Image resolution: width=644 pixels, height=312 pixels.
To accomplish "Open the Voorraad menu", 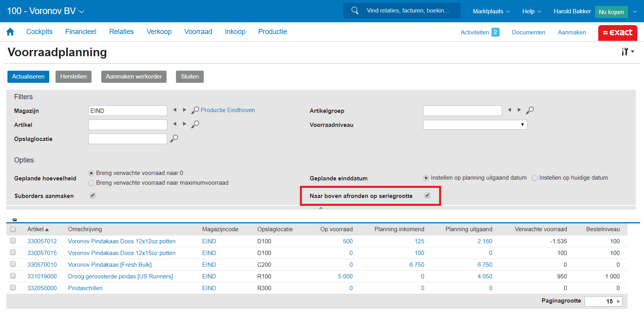I will (x=198, y=32).
